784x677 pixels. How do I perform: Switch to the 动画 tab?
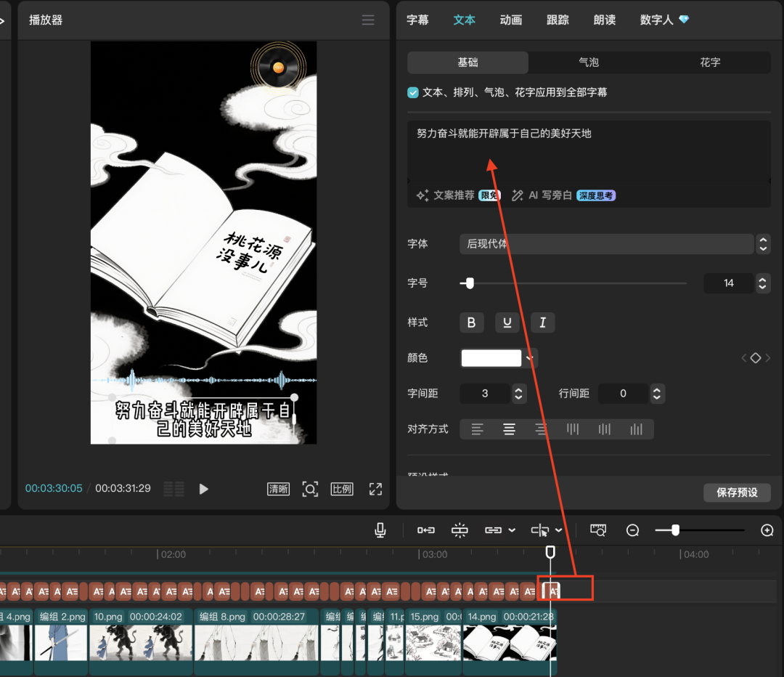point(511,20)
